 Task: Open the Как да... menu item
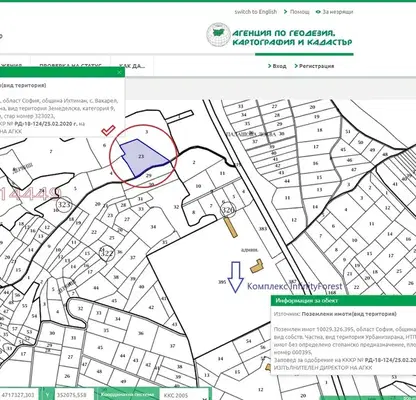pos(132,66)
